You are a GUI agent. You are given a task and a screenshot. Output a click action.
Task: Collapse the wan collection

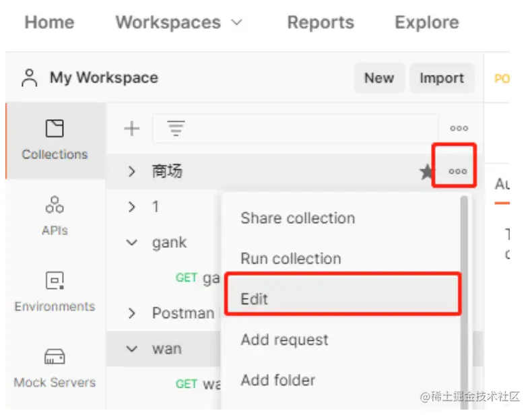click(x=131, y=348)
